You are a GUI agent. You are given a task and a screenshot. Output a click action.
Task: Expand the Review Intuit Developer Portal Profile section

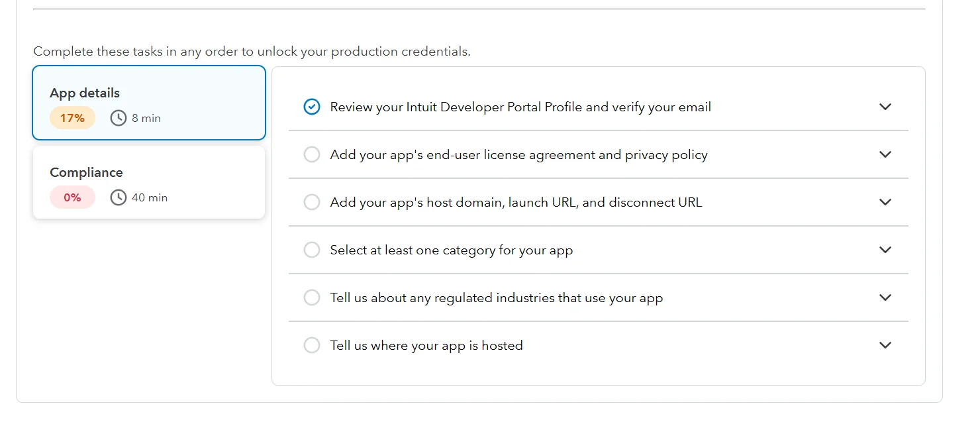885,106
